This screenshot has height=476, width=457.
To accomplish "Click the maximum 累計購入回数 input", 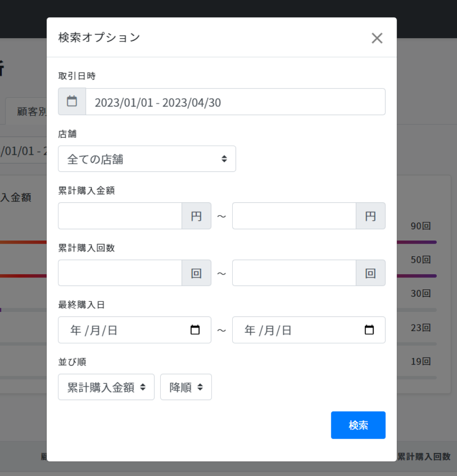I will pyautogui.click(x=294, y=273).
